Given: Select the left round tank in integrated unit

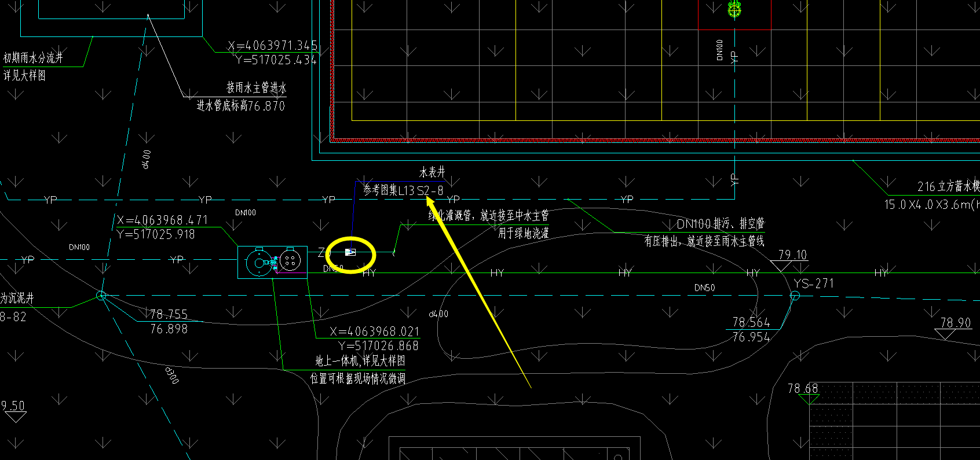Looking at the screenshot, I should tap(258, 263).
